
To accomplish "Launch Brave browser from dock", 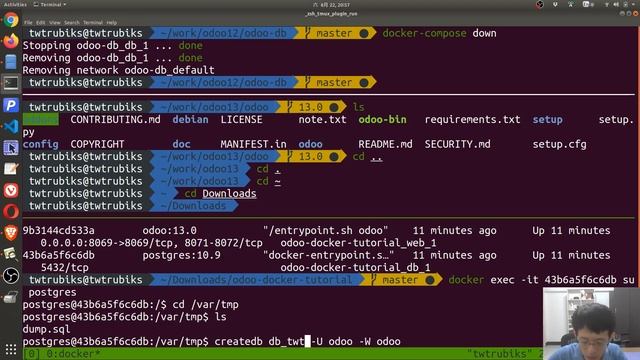I will pyautogui.click(x=11, y=233).
